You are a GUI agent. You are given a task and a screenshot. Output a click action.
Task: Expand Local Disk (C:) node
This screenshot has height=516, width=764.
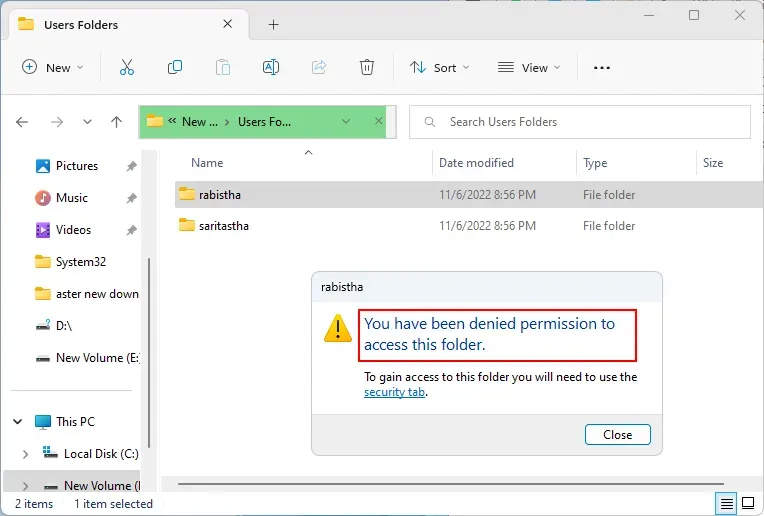[25, 454]
